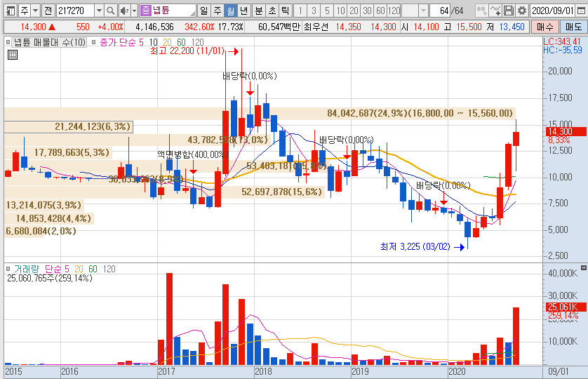The height and width of the screenshot is (379, 588).
Task: Switch to 틱 tick chart
Action: click(286, 11)
